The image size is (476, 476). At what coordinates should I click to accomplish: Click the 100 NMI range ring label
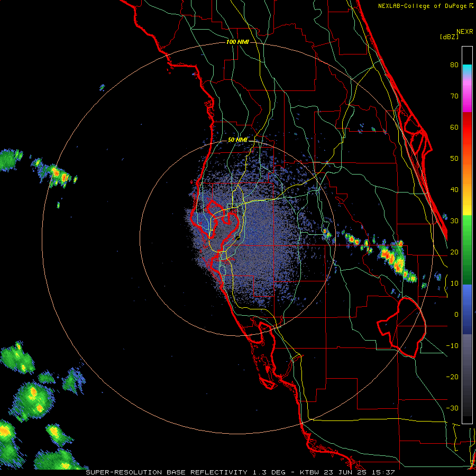(237, 42)
